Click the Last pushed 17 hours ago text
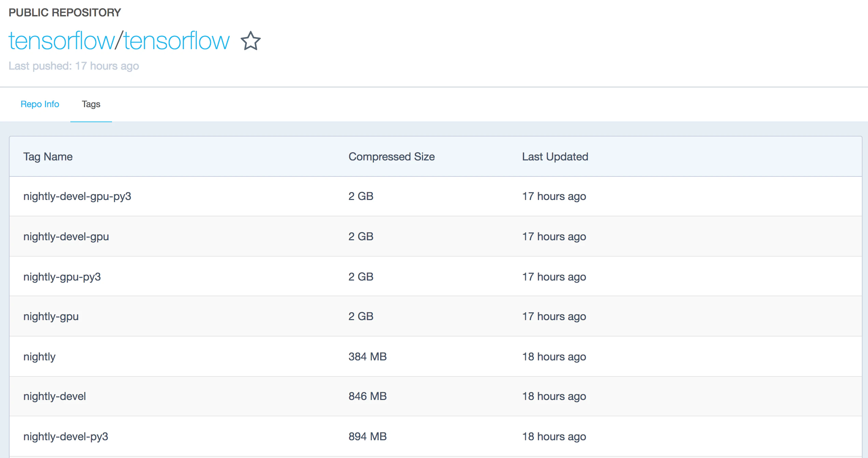 (x=74, y=66)
